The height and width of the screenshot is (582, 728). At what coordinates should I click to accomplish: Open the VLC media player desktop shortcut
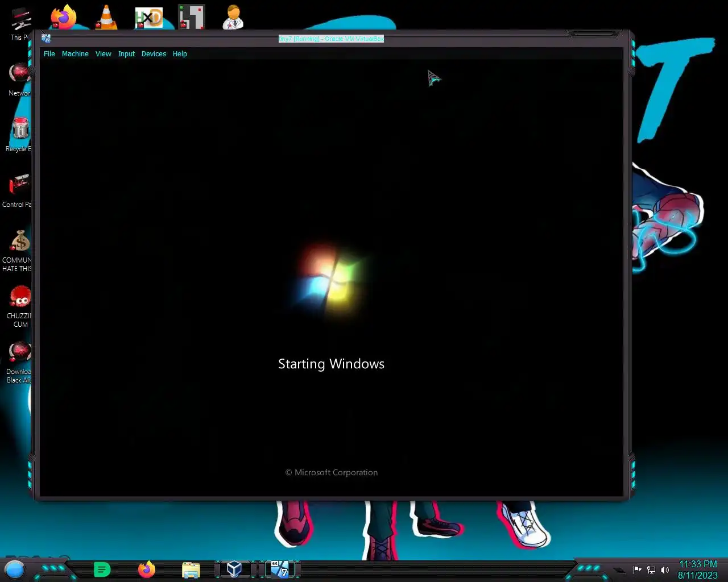(x=106, y=17)
